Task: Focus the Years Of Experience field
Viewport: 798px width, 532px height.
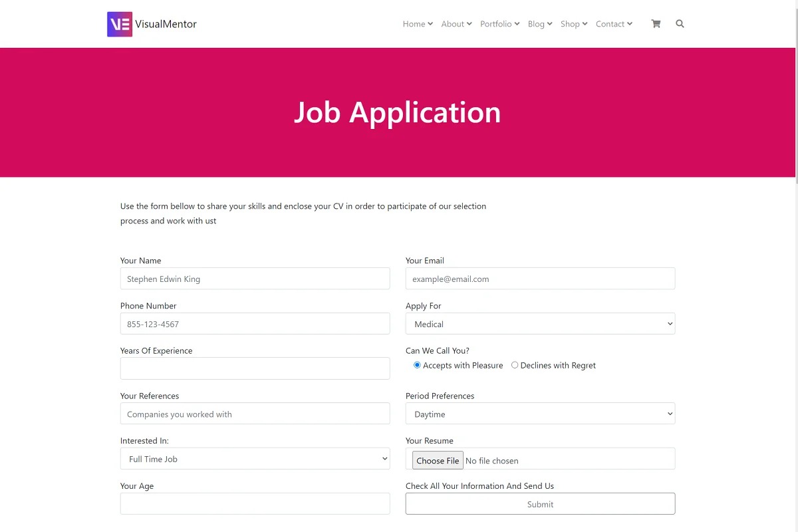Action: 255,368
